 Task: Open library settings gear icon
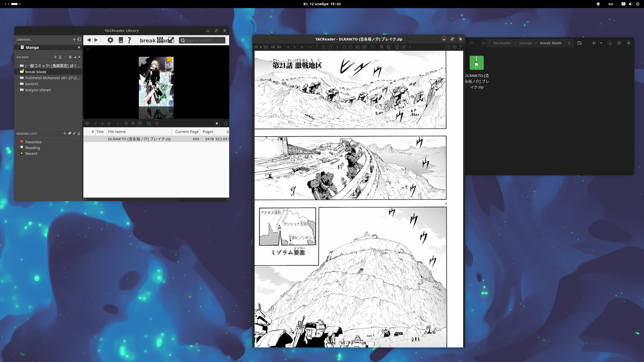click(110, 40)
